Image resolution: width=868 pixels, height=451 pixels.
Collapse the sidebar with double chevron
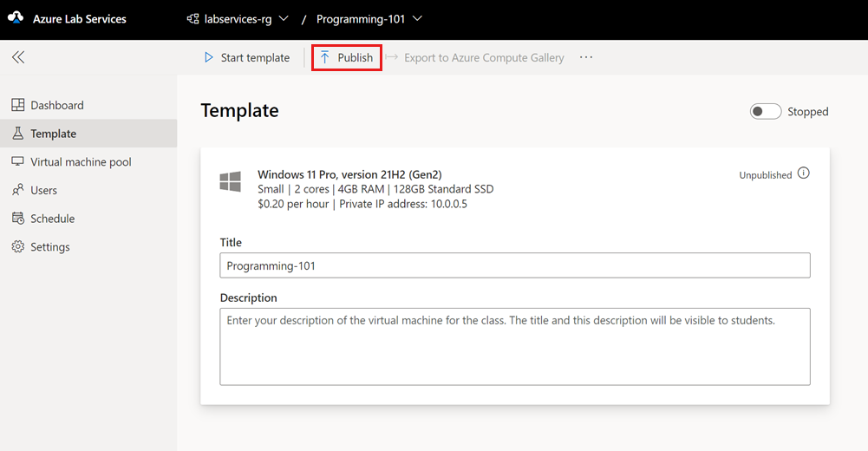pos(18,57)
